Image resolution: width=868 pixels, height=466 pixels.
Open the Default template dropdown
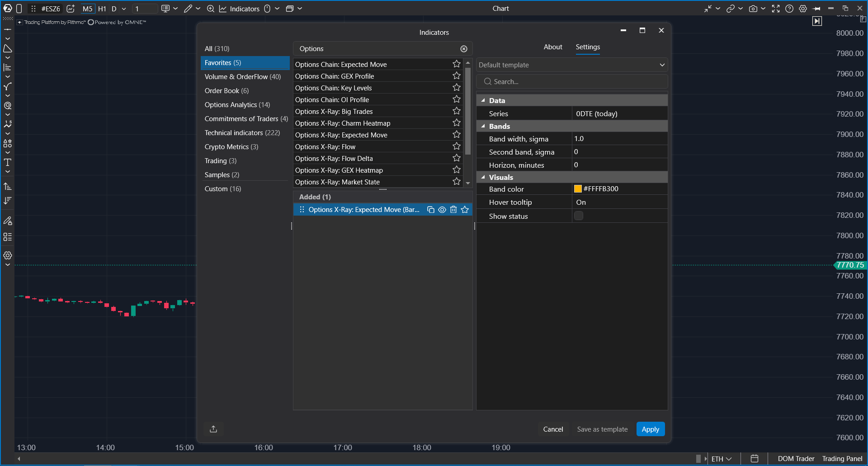(x=572, y=65)
